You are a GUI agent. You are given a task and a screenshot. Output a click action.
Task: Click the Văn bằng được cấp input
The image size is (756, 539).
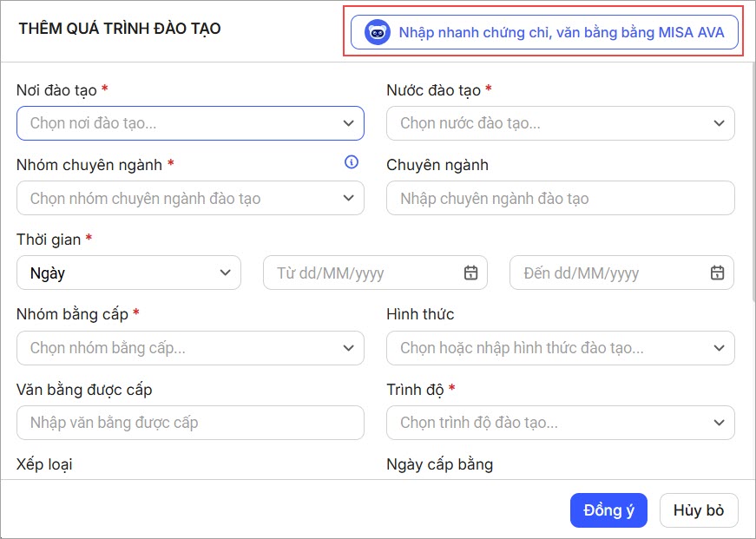coord(190,423)
